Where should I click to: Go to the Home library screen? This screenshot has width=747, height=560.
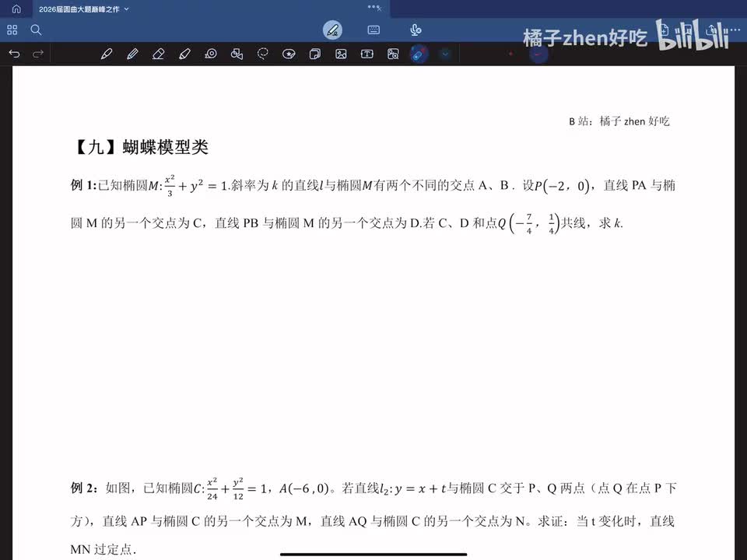click(x=16, y=9)
